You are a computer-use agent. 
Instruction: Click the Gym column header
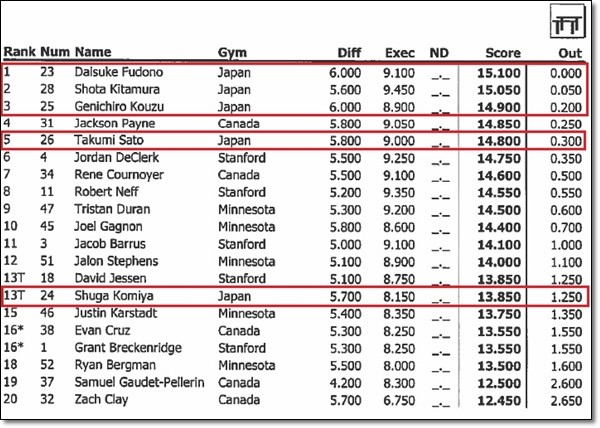coord(232,52)
